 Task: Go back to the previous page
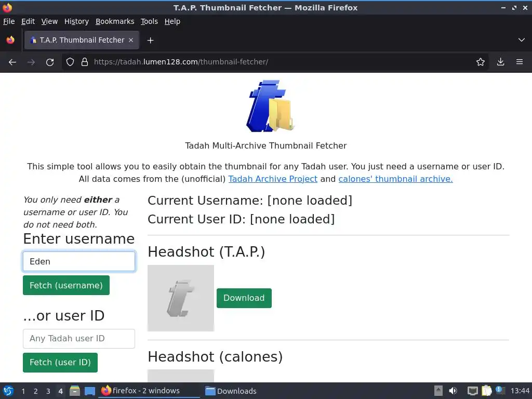click(x=12, y=62)
